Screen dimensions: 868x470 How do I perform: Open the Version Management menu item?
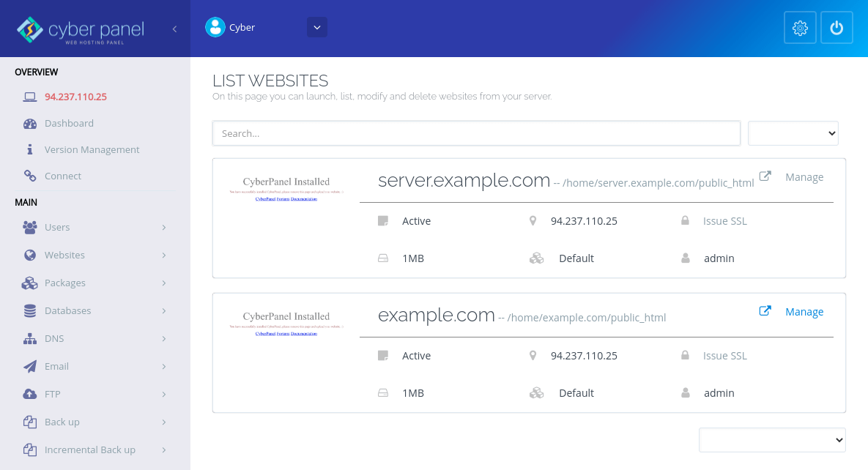(x=92, y=149)
